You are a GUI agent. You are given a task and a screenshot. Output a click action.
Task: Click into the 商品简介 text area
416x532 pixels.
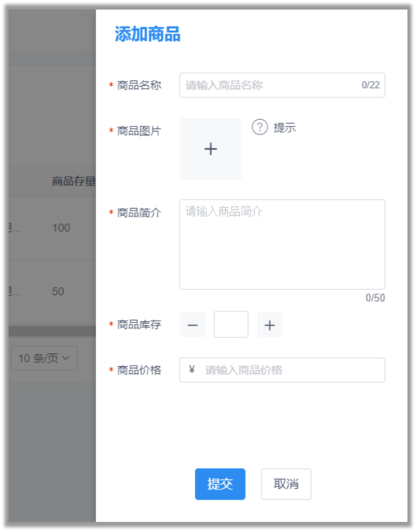282,244
